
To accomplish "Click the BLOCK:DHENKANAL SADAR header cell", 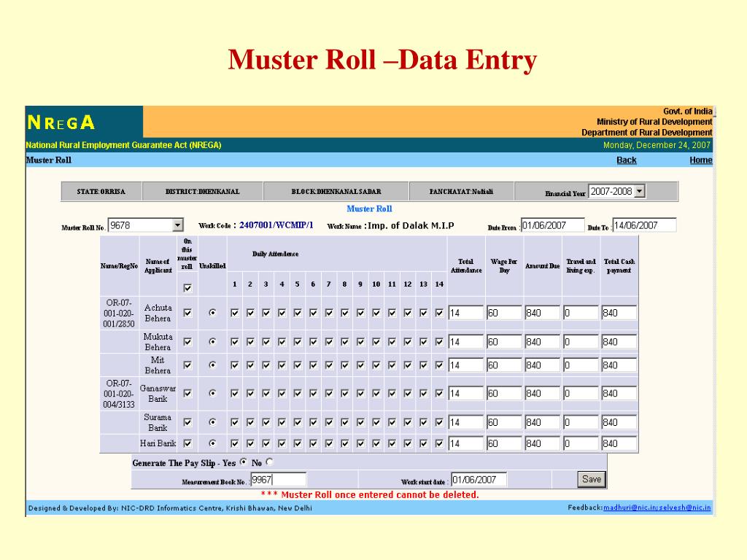I will click(336, 192).
